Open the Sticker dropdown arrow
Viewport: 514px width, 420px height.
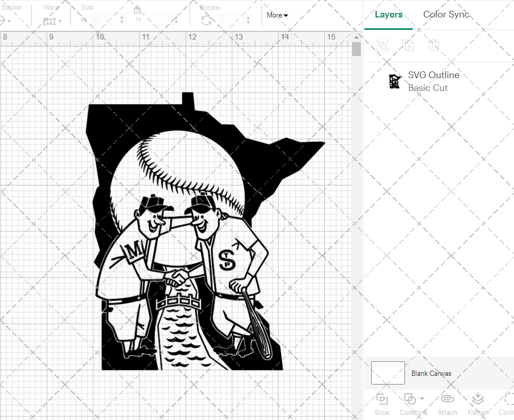pyautogui.click(x=9, y=21)
